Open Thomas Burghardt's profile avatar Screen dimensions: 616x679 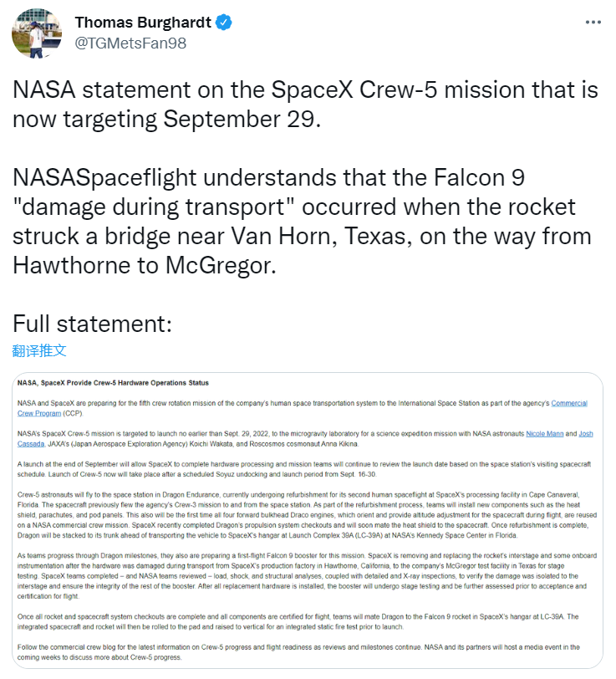37,33
